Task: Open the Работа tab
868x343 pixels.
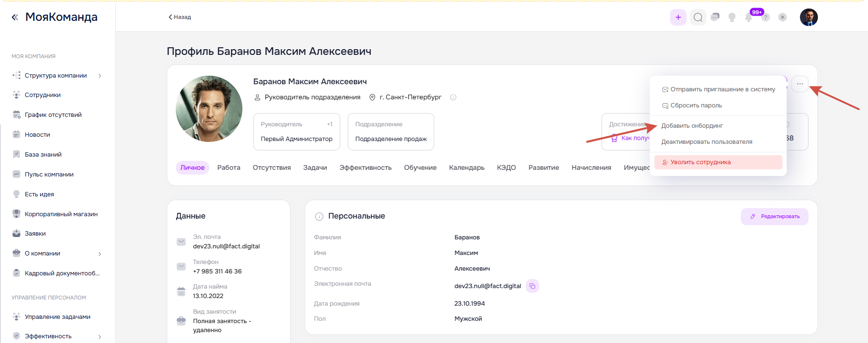Action: 229,167
